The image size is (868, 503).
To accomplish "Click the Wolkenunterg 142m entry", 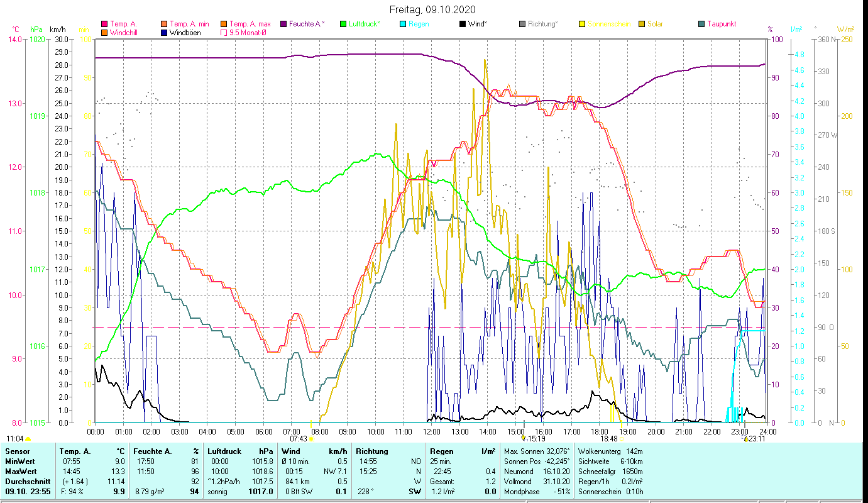I will (610, 451).
